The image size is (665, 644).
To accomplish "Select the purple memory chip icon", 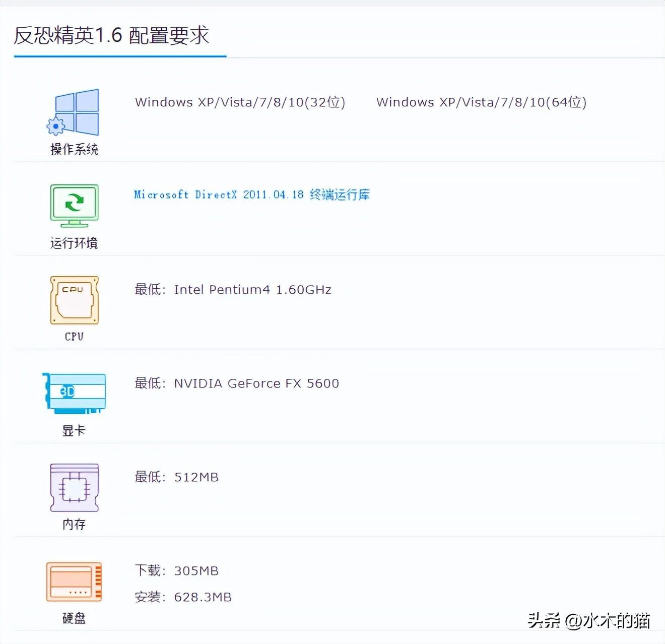I will [74, 488].
